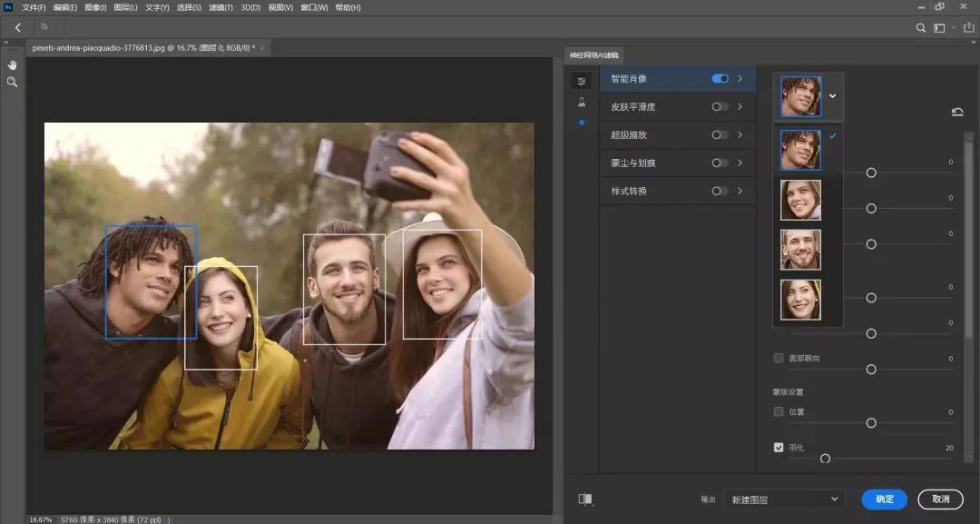Switch to the beta filters flask icon

point(582,102)
